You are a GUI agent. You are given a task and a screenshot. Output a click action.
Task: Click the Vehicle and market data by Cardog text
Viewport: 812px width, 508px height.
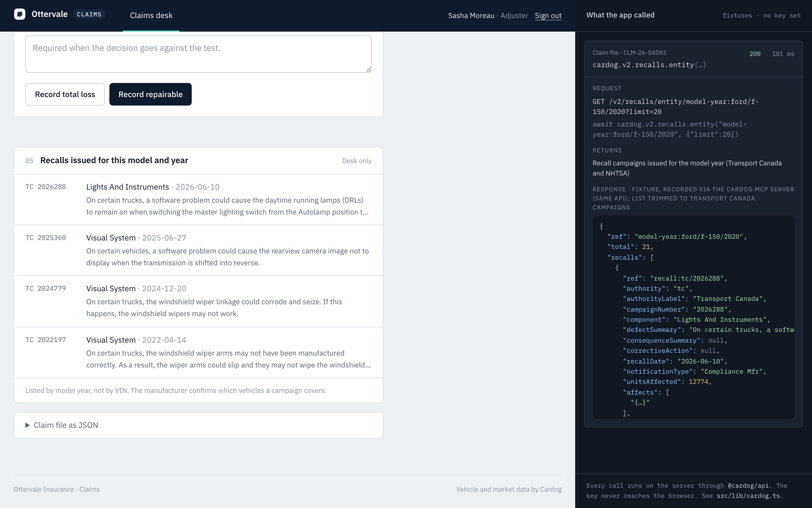tap(509, 489)
